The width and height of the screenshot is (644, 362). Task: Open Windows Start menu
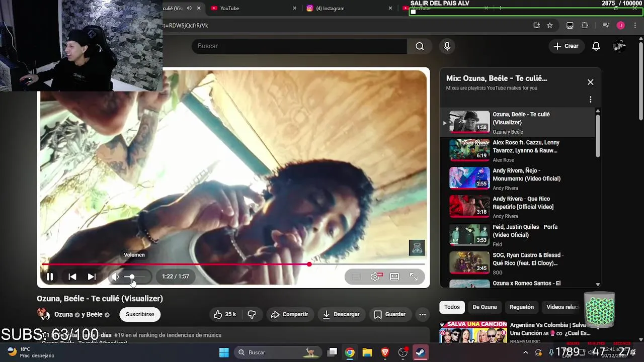pyautogui.click(x=224, y=352)
